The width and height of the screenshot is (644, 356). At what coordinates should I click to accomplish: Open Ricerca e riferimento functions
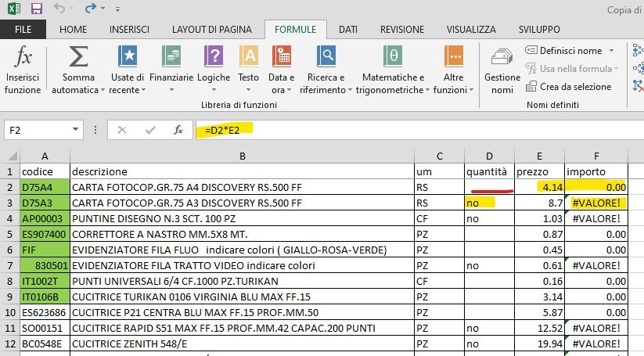click(326, 70)
